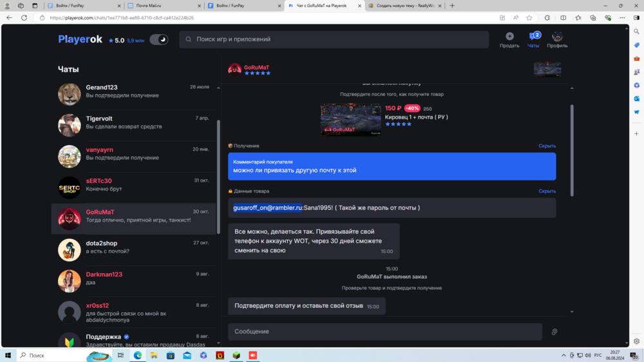Screen dimensions: 644x362
Task: Switch to first Войти / FunPay tab
Action: pyautogui.click(x=84, y=6)
